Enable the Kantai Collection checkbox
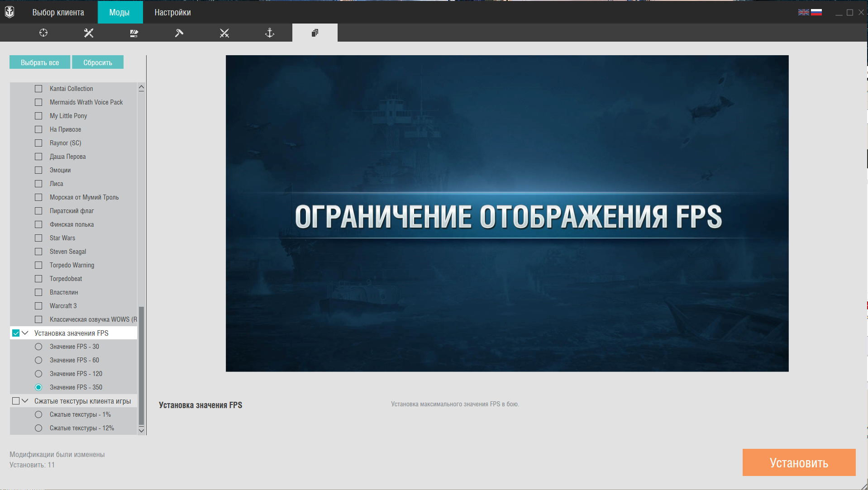This screenshot has width=868, height=490. [x=38, y=89]
